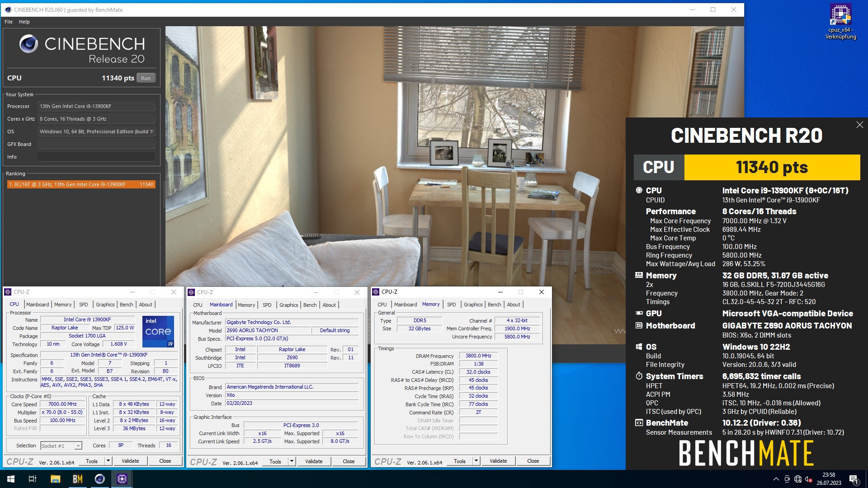This screenshot has width=868, height=488.
Task: Click the System Timers clock icon
Action: [x=639, y=376]
